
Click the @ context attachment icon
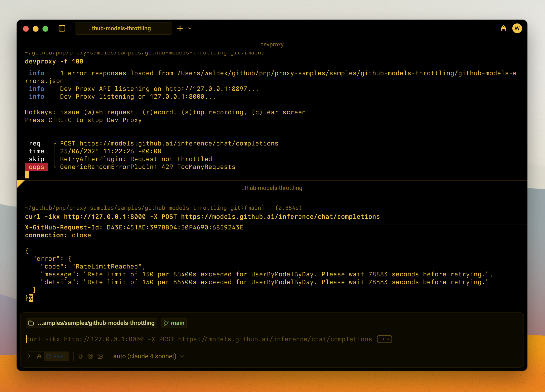pyautogui.click(x=91, y=356)
